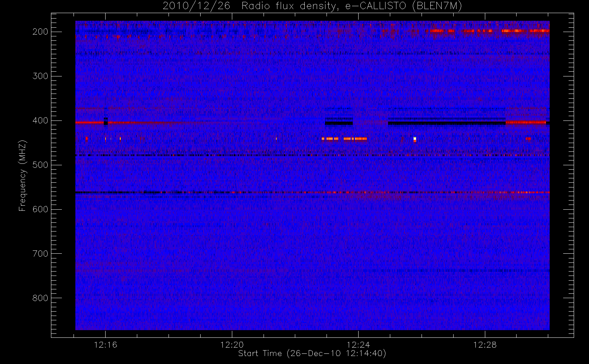The height and width of the screenshot is (364, 589).
Task: Click the 600 frequency tick label
Action: pyautogui.click(x=40, y=209)
